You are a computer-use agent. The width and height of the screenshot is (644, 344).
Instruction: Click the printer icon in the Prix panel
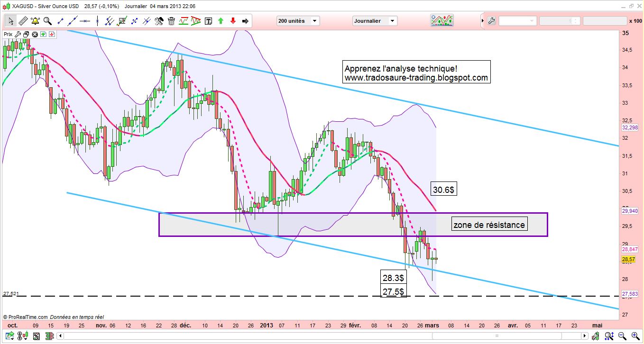tap(26, 34)
